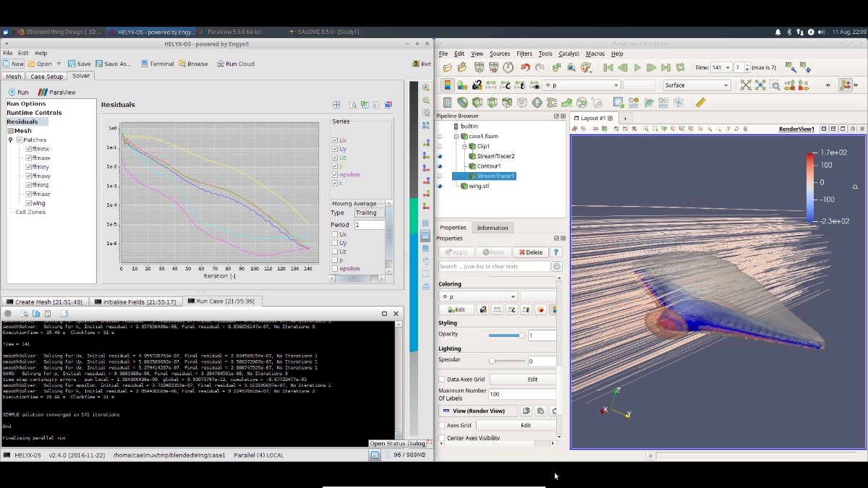Click the Calculator filter icon
This screenshot has height=488, width=868.
coord(446,102)
